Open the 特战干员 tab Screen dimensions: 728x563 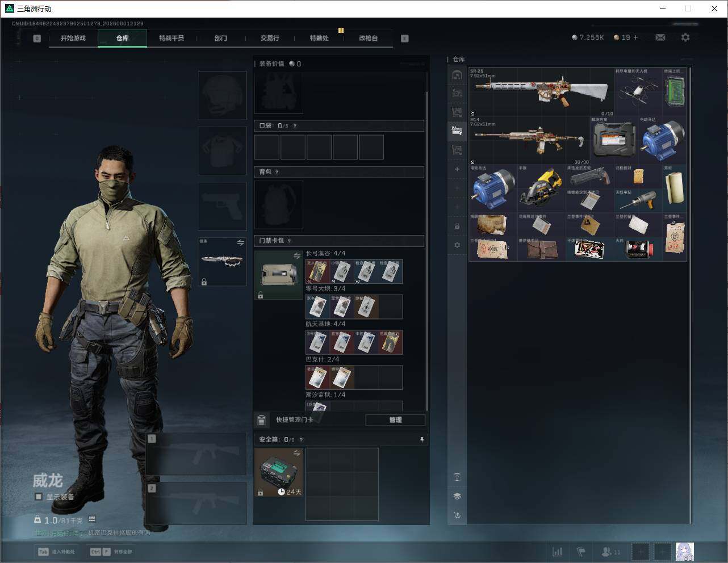click(171, 38)
